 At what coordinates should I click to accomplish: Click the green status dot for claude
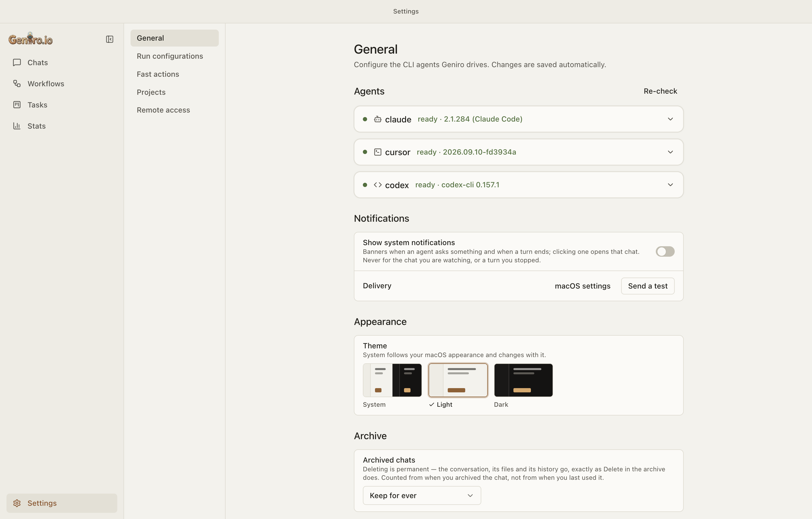pos(365,119)
